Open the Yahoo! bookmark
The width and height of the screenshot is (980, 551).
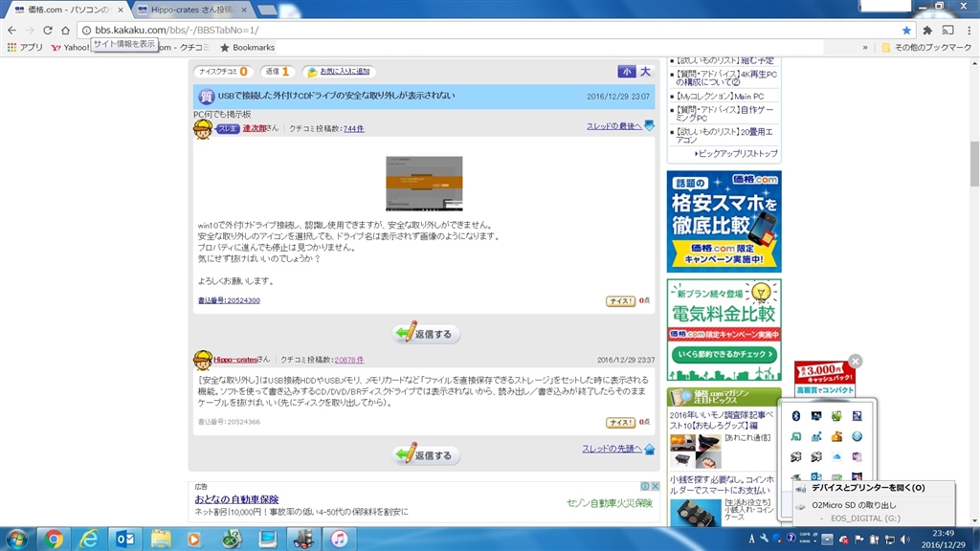click(71, 48)
